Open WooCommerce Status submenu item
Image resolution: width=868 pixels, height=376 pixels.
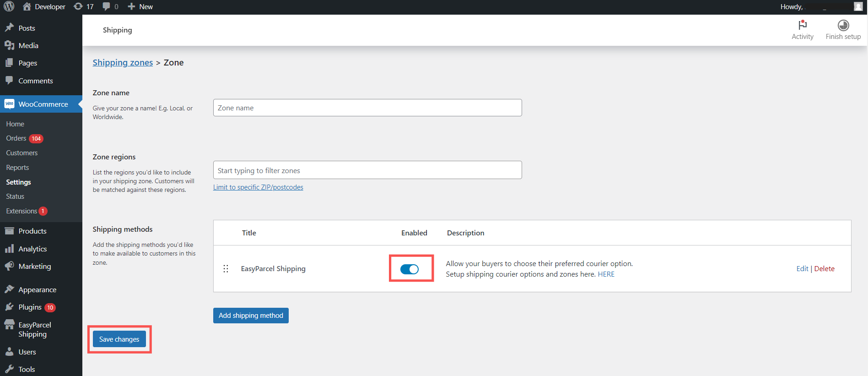tap(15, 196)
